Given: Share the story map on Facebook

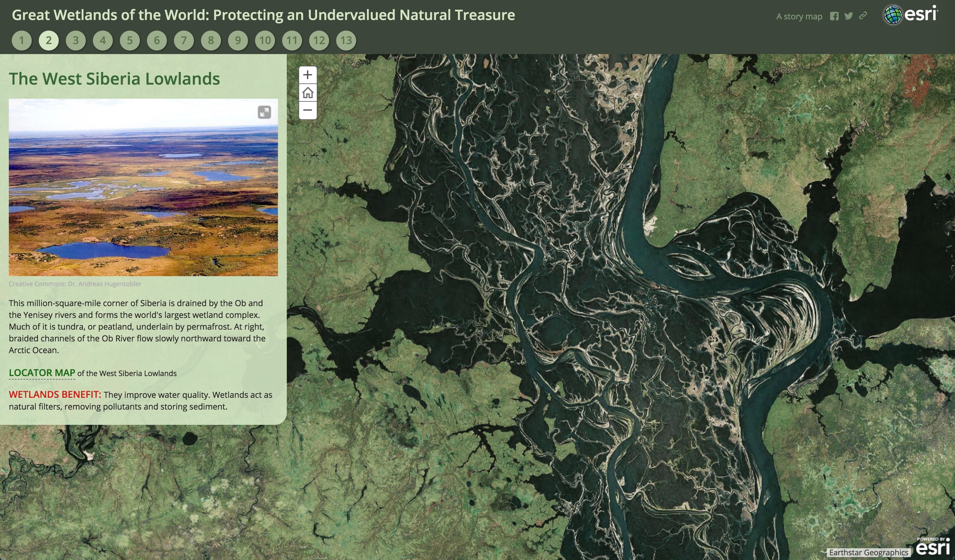Looking at the screenshot, I should pyautogui.click(x=835, y=16).
